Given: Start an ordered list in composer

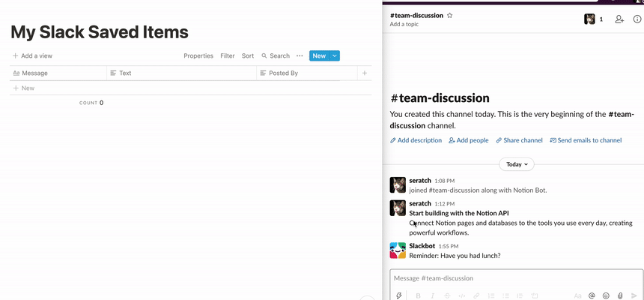Looking at the screenshot, I should tap(490, 295).
